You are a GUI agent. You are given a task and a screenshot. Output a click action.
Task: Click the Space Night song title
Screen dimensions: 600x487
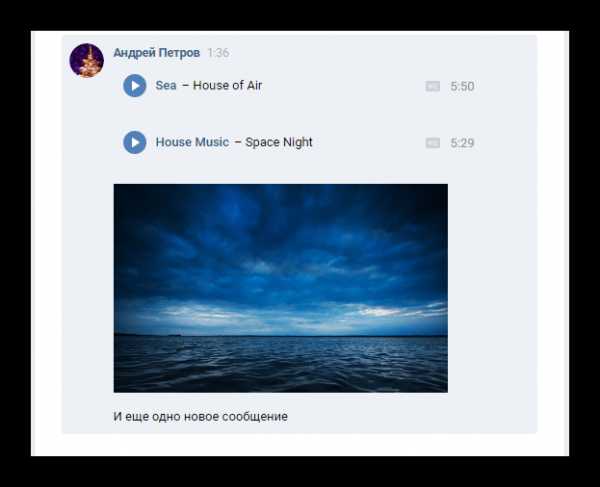[279, 142]
